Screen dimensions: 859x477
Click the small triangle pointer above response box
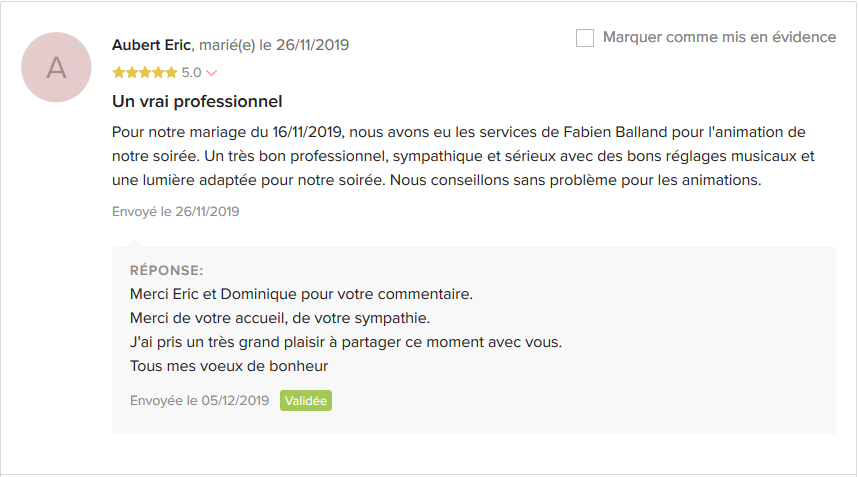coord(135,244)
